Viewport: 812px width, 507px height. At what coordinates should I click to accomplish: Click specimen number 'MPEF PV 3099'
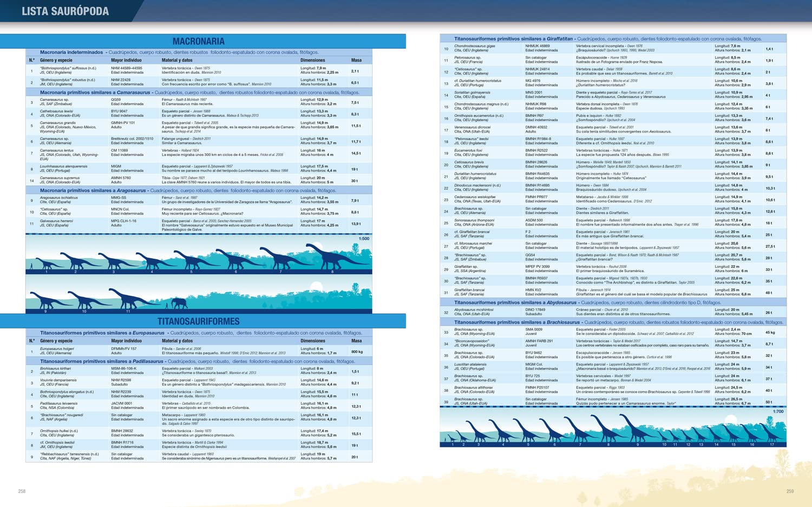pyautogui.click(x=538, y=267)
